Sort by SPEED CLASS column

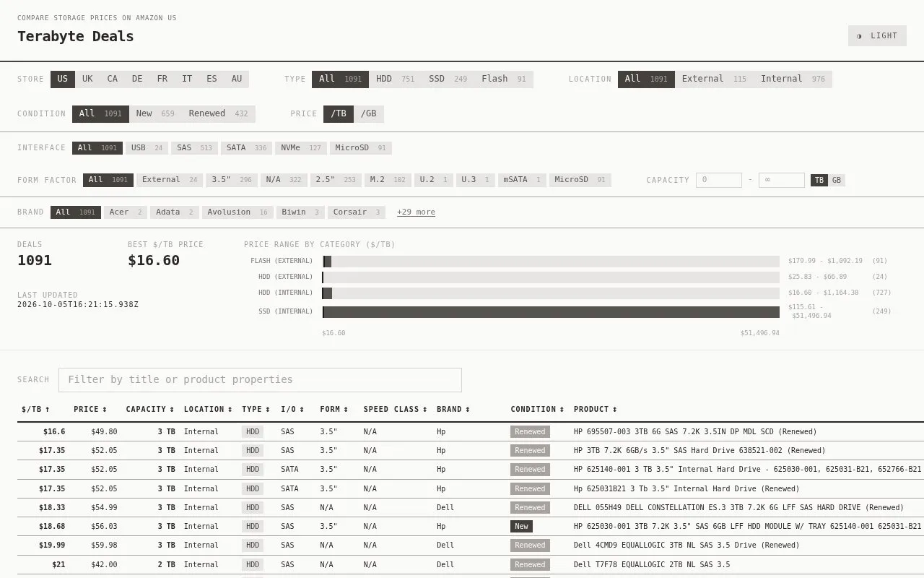[395, 410]
